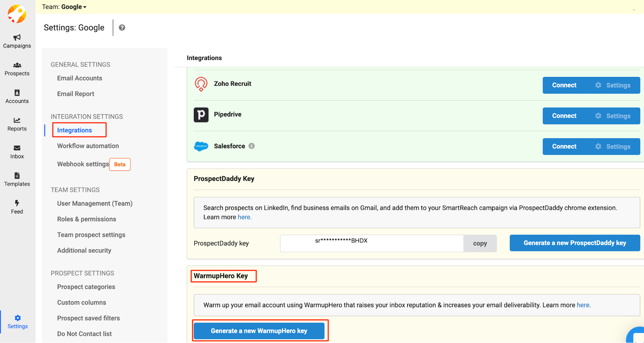Generate a new WarmupHero key
The width and height of the screenshot is (644, 343).
click(259, 331)
